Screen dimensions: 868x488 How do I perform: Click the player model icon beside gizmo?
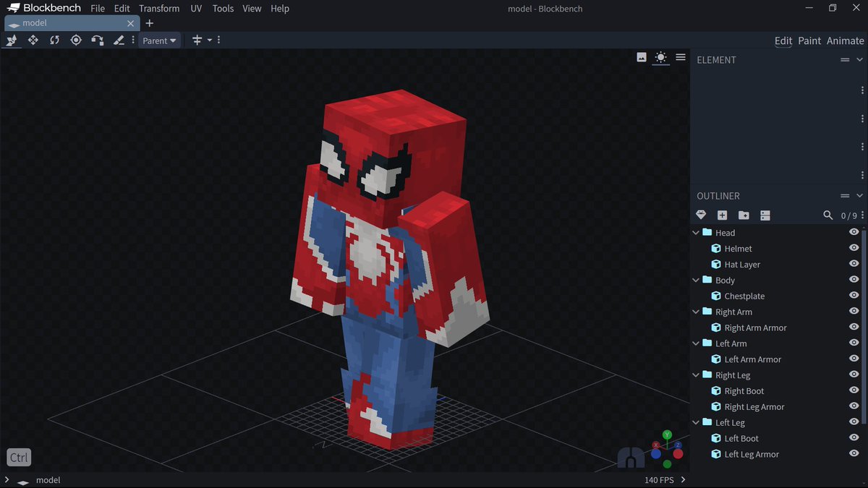(x=630, y=457)
